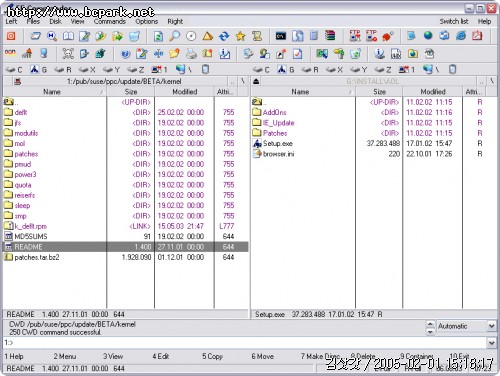Click the red PDF document icon
The height and width of the screenshot is (376, 500).
tap(477, 35)
